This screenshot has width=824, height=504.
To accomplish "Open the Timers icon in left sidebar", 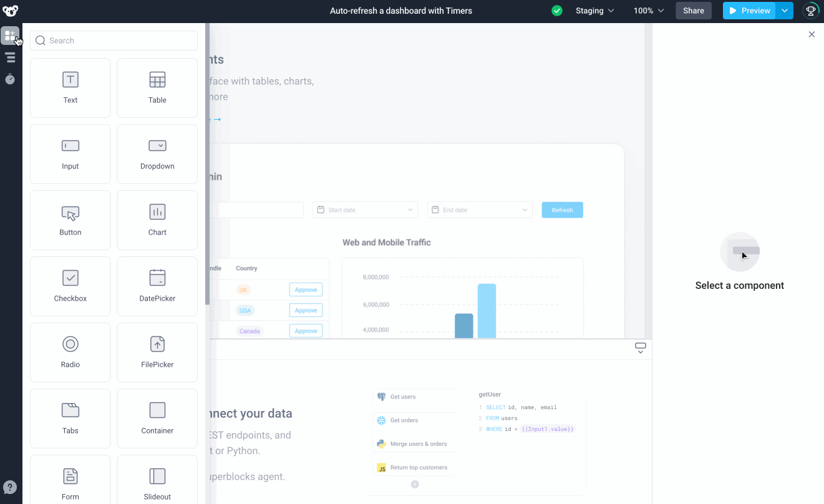I will pyautogui.click(x=10, y=79).
